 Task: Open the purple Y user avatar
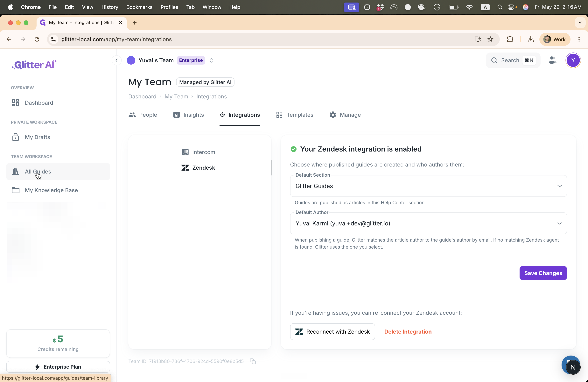[573, 60]
